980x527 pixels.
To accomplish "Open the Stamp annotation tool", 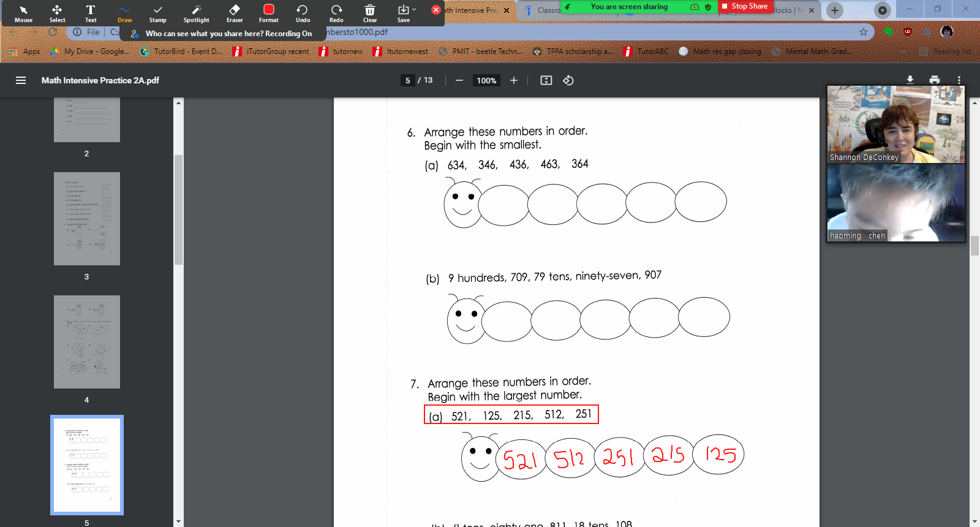I will click(157, 13).
